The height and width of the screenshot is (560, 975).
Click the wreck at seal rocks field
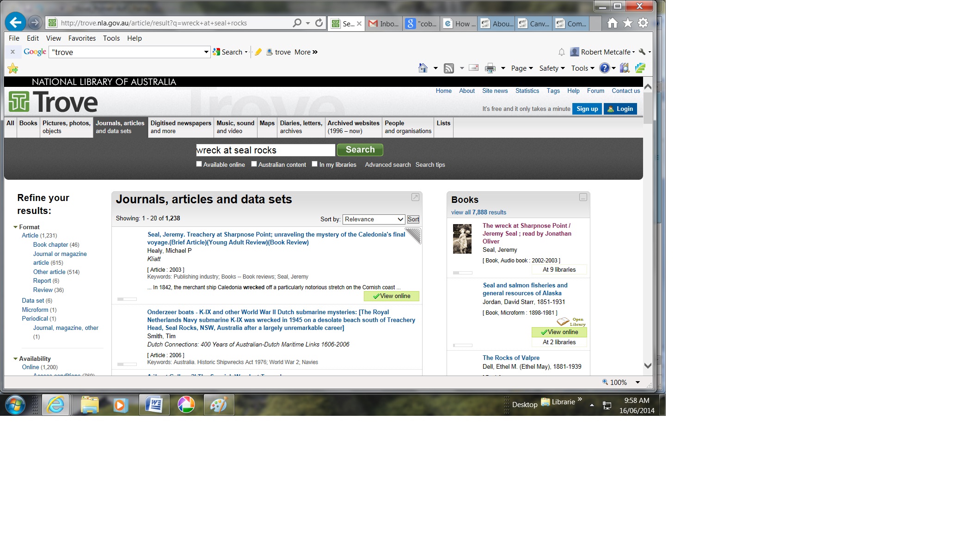point(265,150)
